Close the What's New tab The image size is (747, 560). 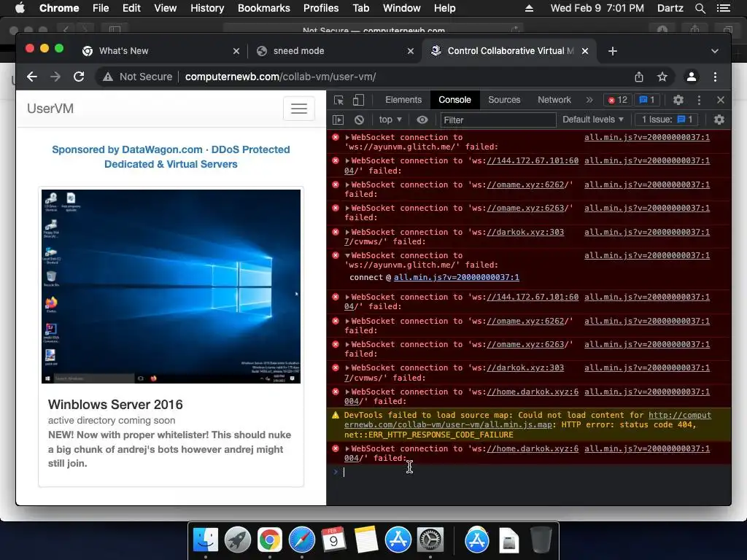(236, 51)
